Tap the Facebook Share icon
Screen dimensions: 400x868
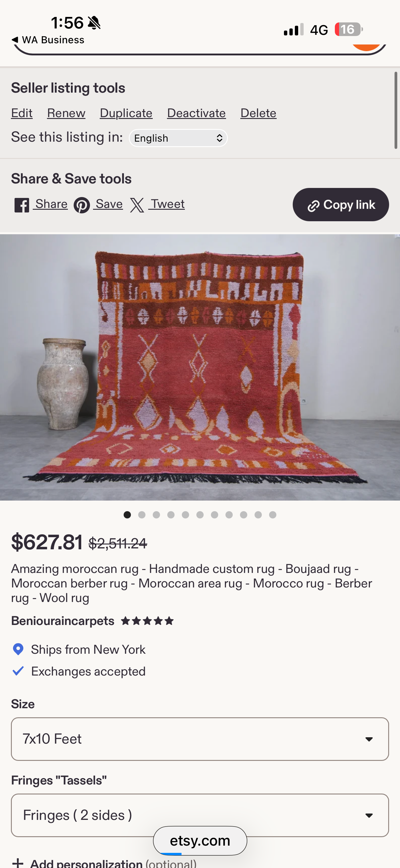(22, 205)
